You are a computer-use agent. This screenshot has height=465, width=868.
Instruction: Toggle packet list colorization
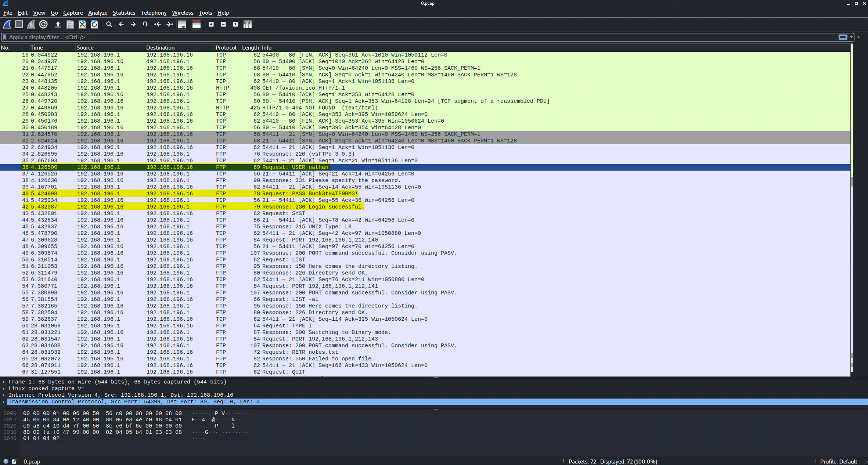pyautogui.click(x=196, y=24)
